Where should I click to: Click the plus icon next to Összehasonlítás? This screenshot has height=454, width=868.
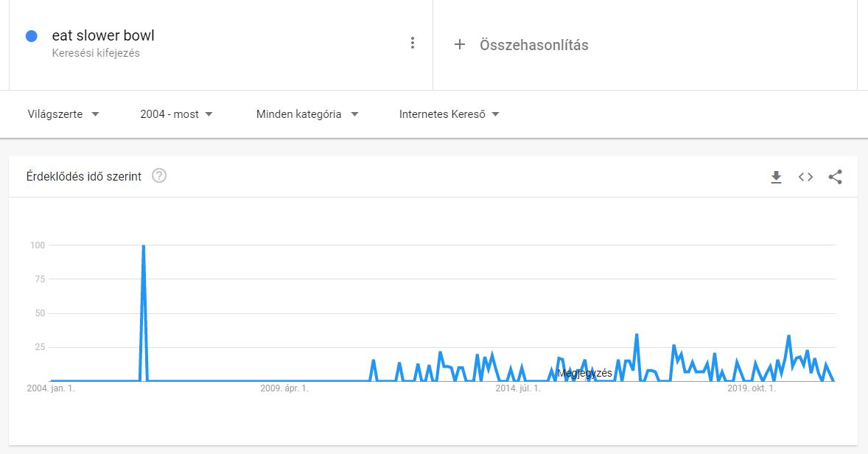click(x=460, y=44)
